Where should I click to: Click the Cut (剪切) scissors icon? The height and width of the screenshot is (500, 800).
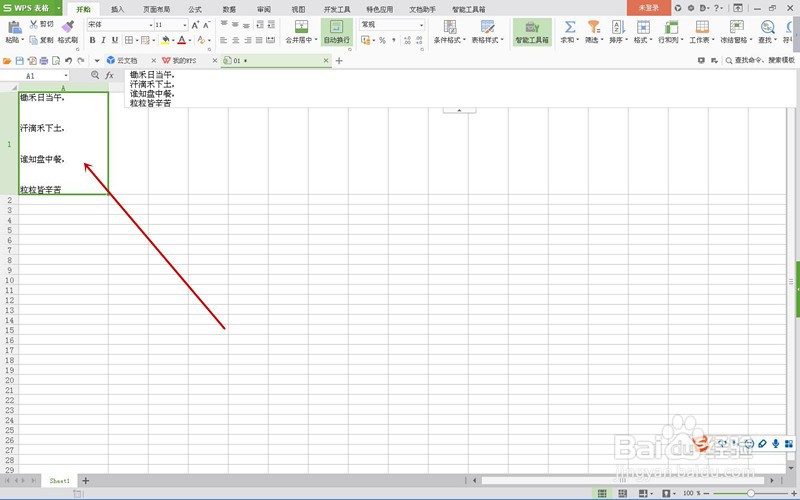click(x=34, y=24)
